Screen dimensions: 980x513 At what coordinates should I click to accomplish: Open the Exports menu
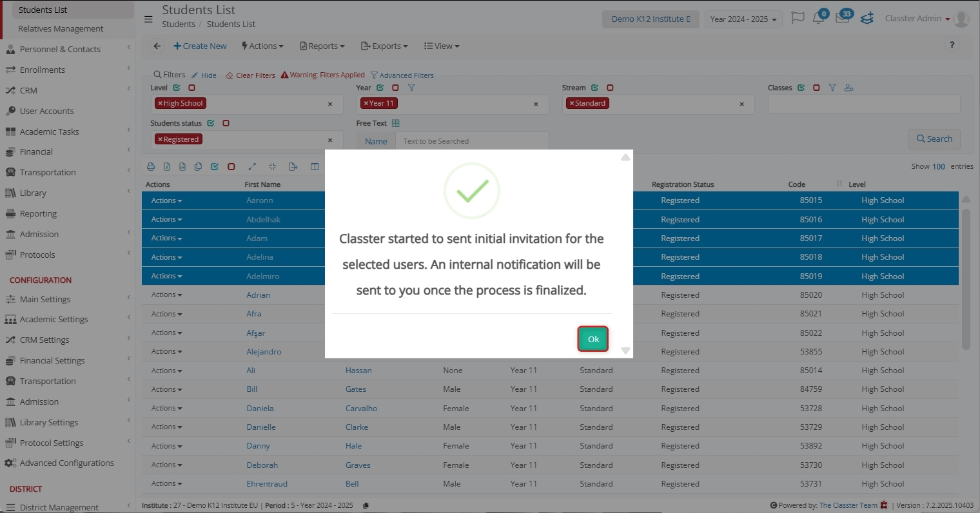384,46
